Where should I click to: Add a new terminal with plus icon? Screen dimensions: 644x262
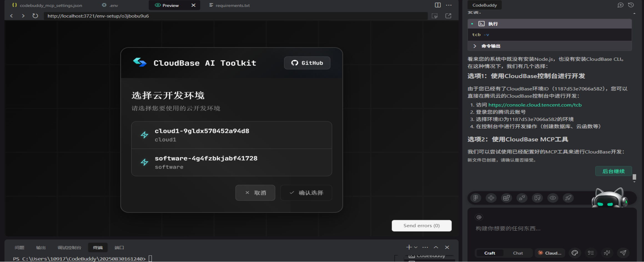[409, 247]
